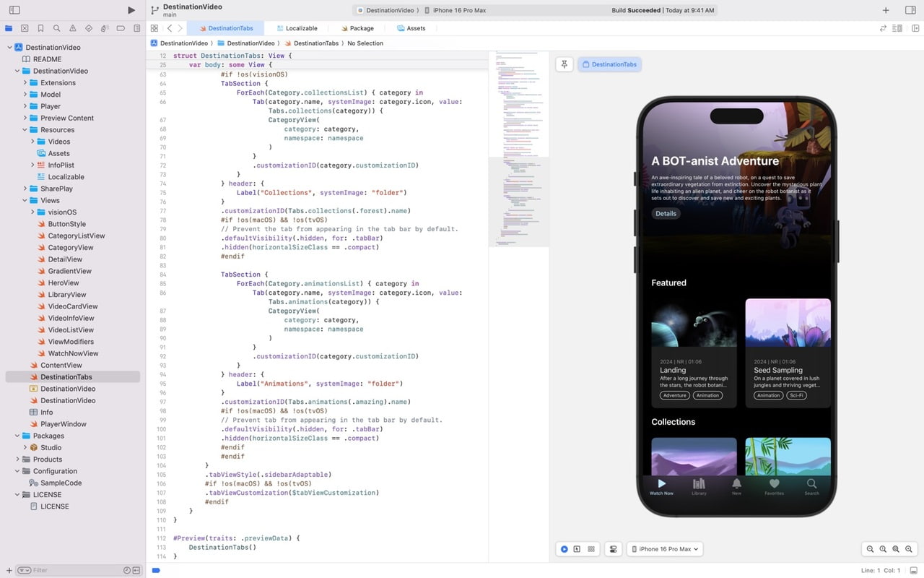Zoom the preview to fit
This screenshot has width=924, height=578.
895,549
